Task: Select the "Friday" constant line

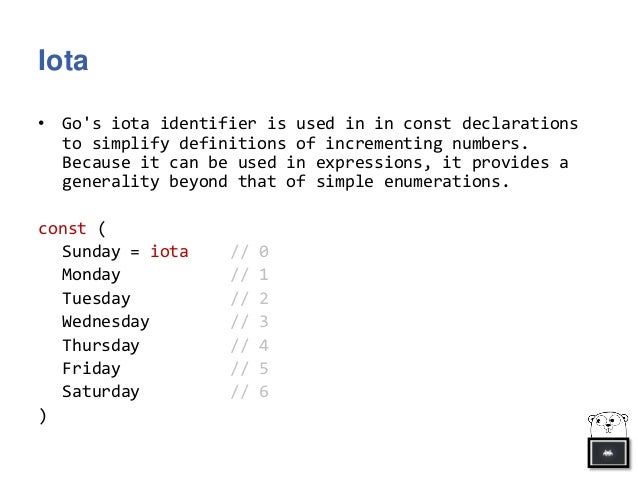Action: tap(91, 368)
